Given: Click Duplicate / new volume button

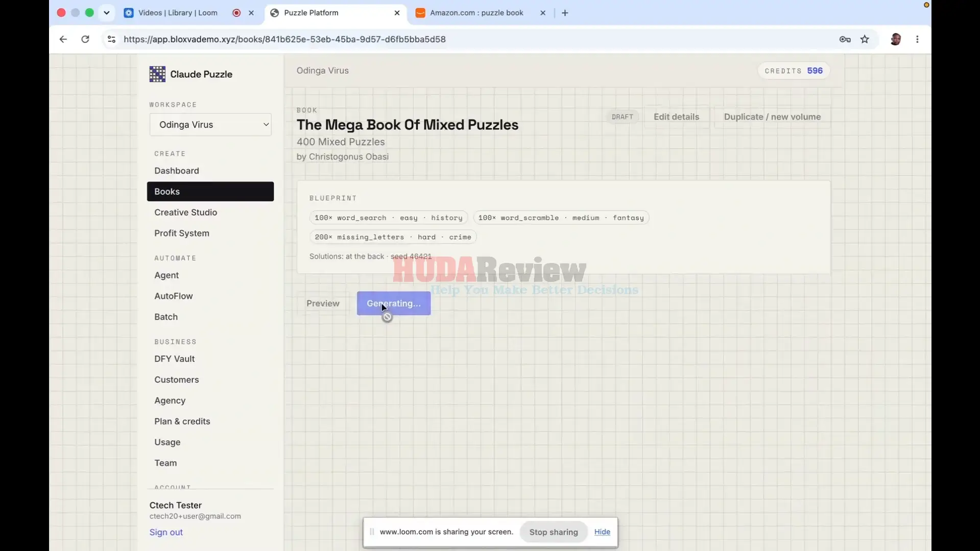Looking at the screenshot, I should tap(772, 117).
